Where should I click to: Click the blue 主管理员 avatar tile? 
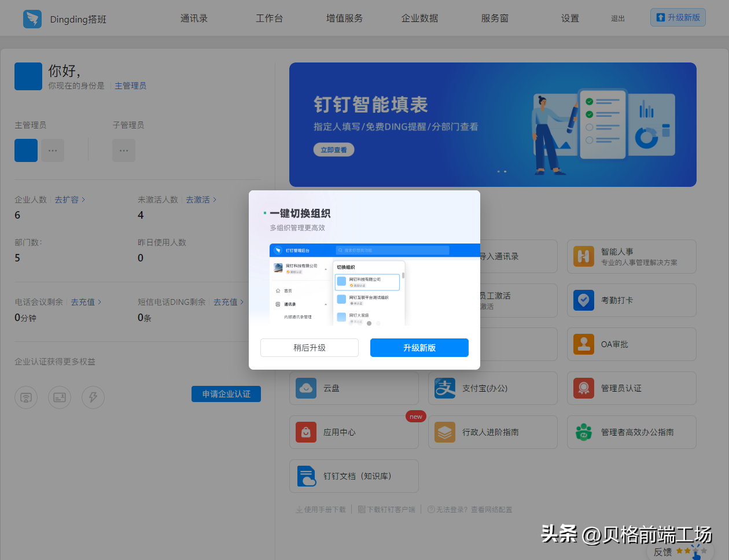26,150
